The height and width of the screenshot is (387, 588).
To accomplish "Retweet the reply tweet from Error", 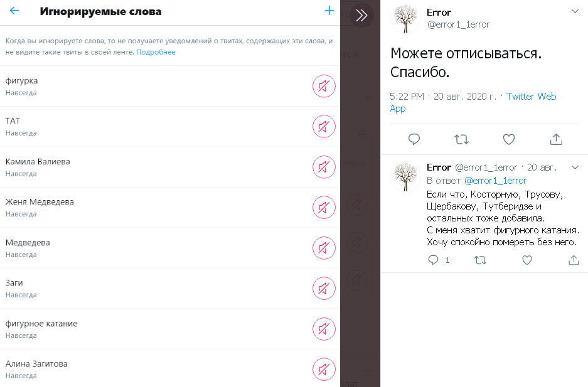I will point(480,260).
